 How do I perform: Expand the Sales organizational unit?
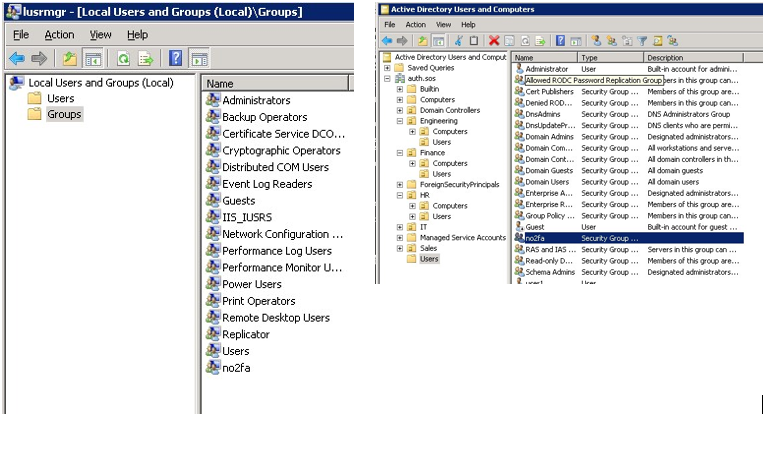(400, 248)
